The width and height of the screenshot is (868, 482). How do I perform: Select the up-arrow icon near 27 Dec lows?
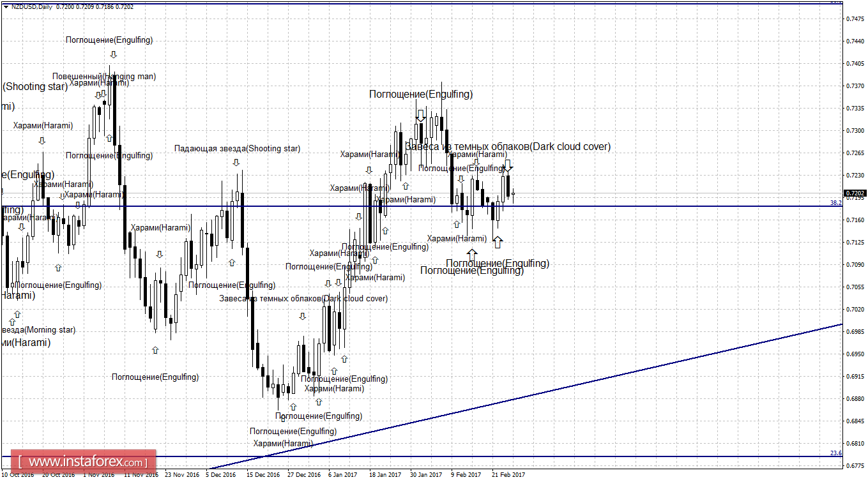click(317, 402)
